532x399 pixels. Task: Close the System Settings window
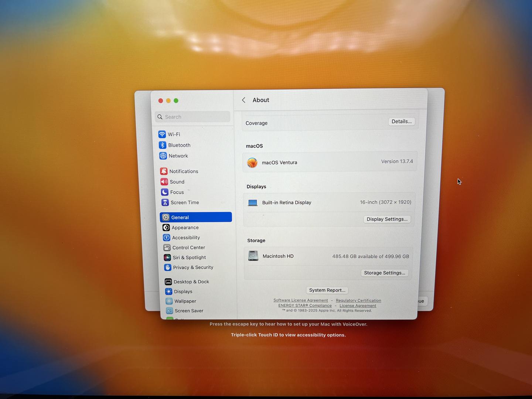pos(160,100)
